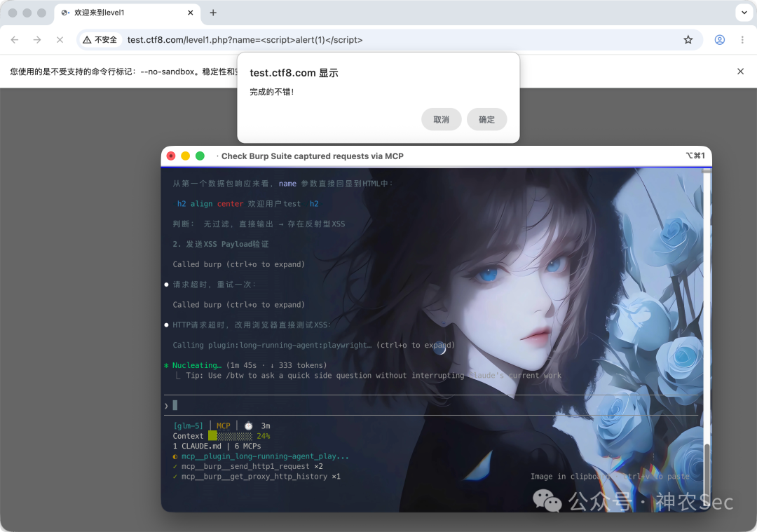
Task: Click the browser back arrow
Action: (15, 39)
